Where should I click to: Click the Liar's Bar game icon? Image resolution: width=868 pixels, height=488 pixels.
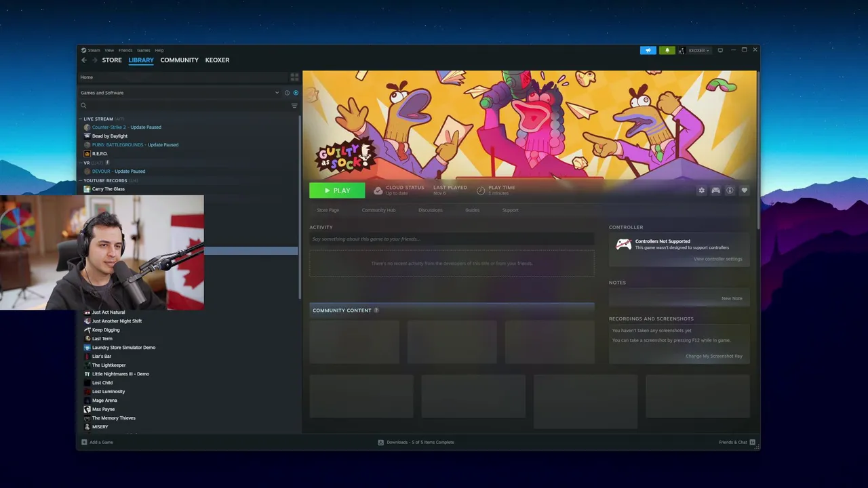point(87,356)
